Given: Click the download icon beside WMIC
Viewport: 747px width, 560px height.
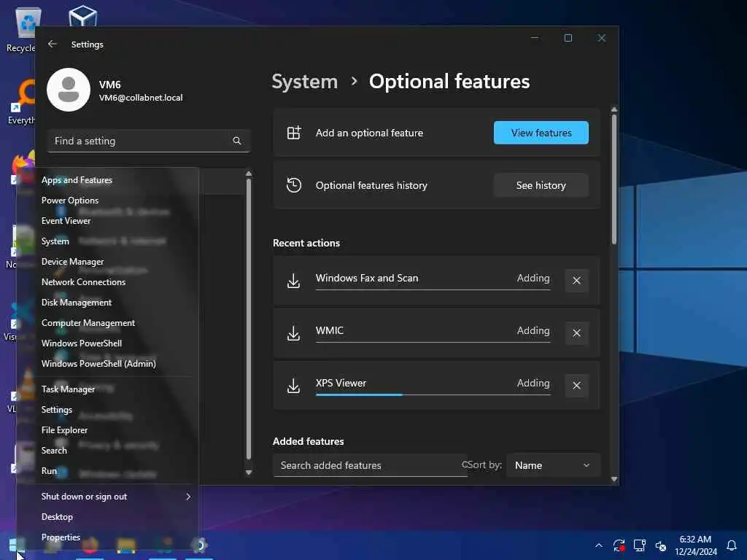Looking at the screenshot, I should point(294,333).
